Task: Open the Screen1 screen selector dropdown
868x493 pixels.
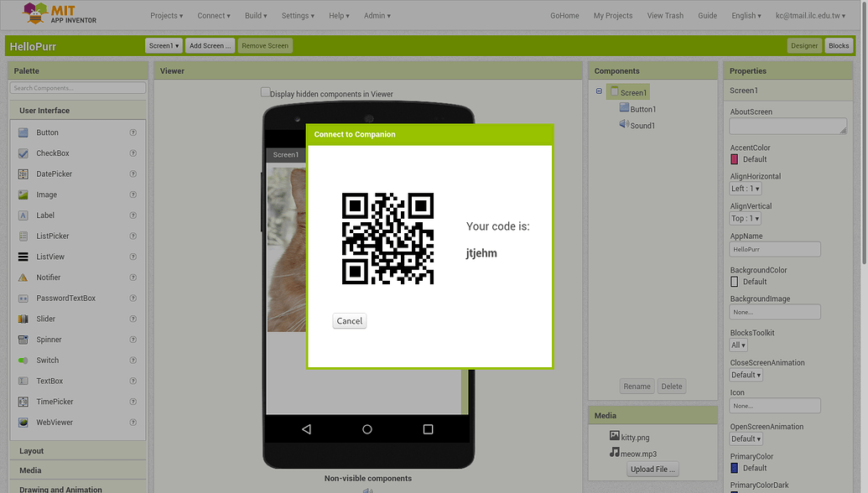Action: 164,45
